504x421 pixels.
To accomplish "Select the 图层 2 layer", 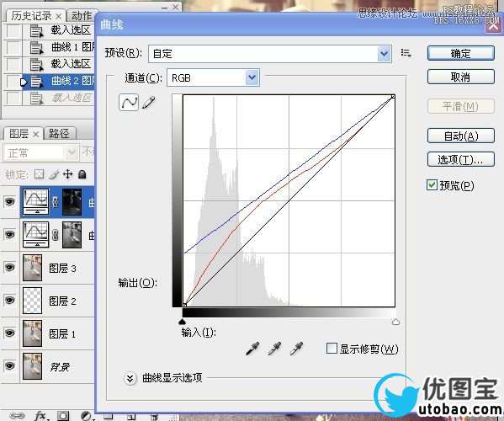I will point(57,301).
